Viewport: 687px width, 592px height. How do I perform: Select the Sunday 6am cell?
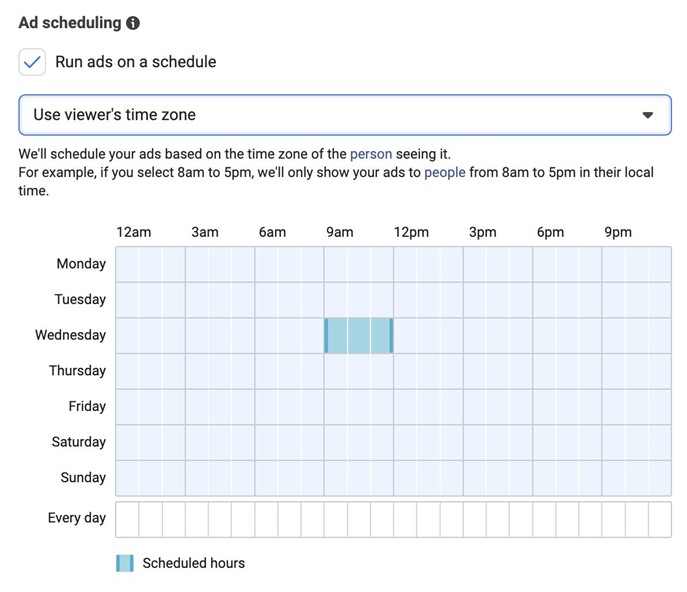pyautogui.click(x=266, y=477)
